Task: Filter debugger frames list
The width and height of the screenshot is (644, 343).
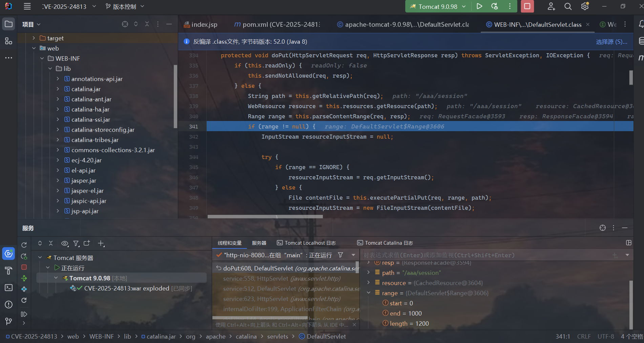Action: coord(340,255)
